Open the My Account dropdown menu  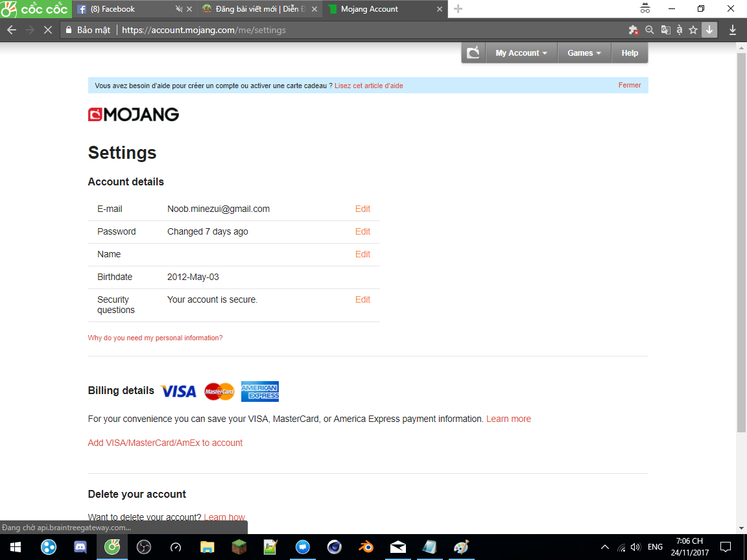[521, 53]
